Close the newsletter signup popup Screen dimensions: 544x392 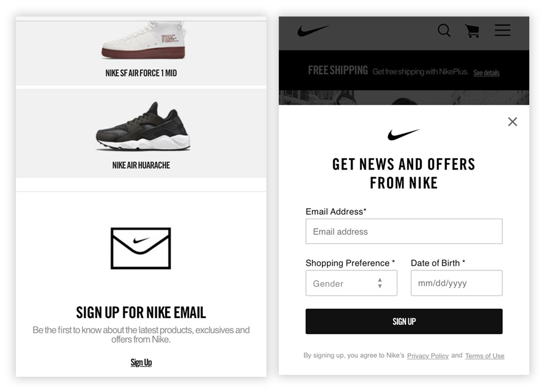point(512,122)
